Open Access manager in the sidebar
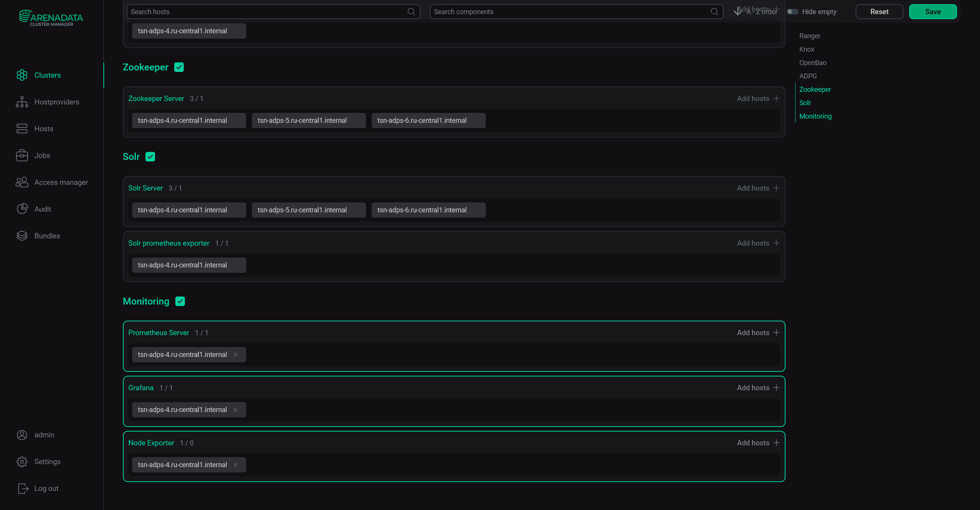This screenshot has width=980, height=510. pyautogui.click(x=61, y=182)
